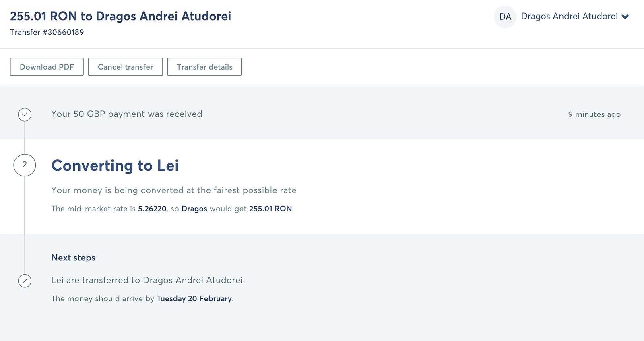Click the payment received checkmark icon
This screenshot has height=341, width=644.
(25, 114)
